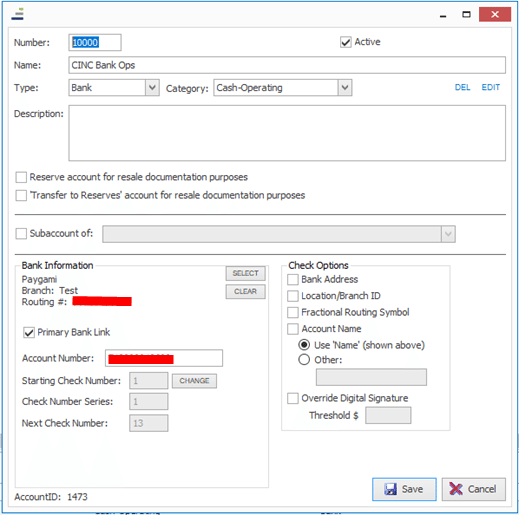
Task: Click the EDIT link
Action: [x=491, y=87]
